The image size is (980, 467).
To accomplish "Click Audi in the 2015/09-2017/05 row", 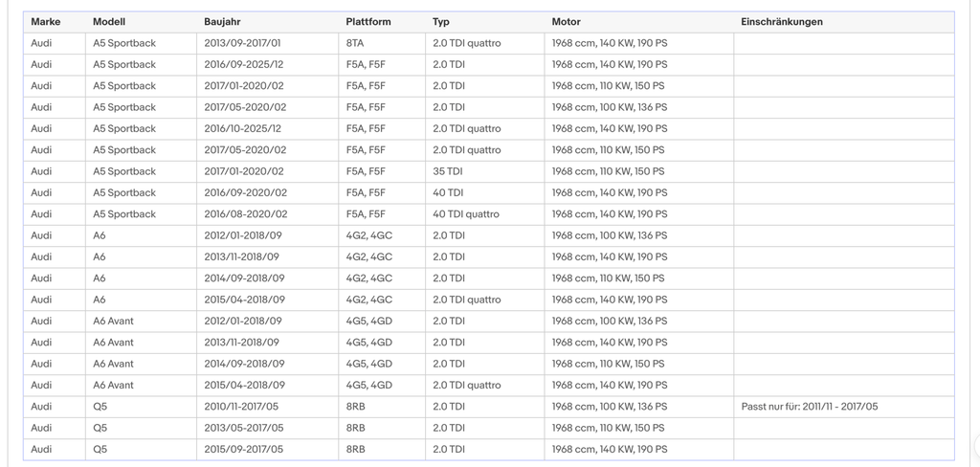I will pyautogui.click(x=41, y=449).
